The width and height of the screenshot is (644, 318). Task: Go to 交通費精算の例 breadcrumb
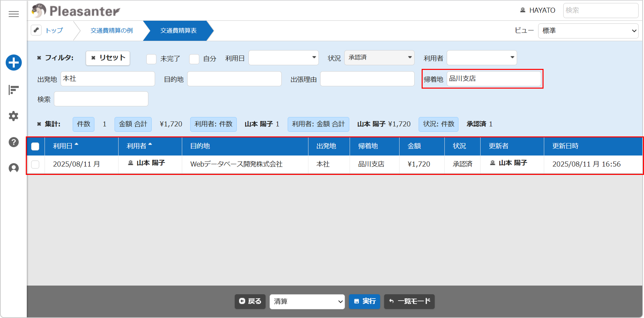point(112,30)
